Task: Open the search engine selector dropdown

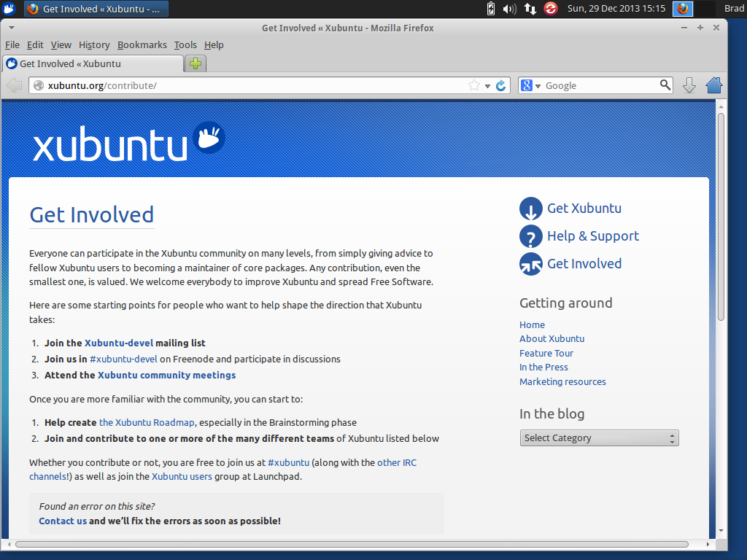Action: 531,86
